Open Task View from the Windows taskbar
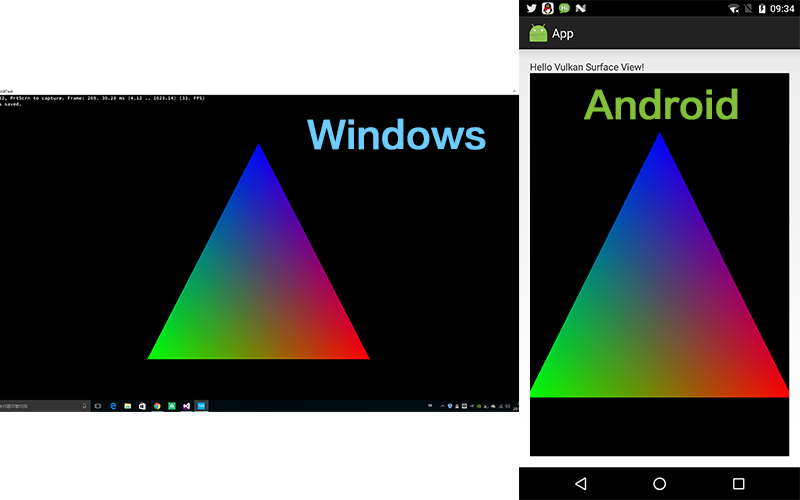 coord(98,406)
